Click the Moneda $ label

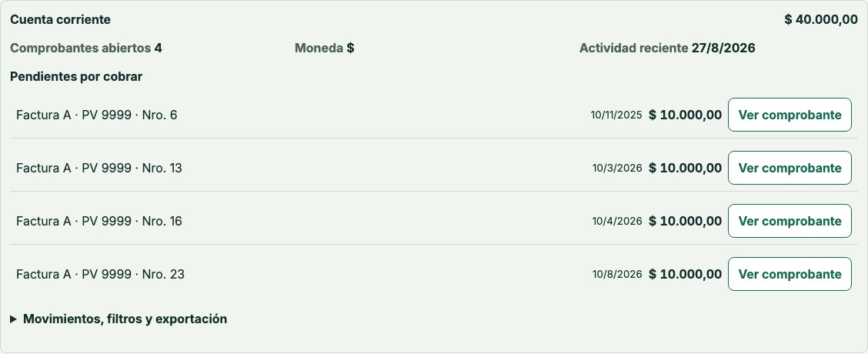click(x=325, y=48)
